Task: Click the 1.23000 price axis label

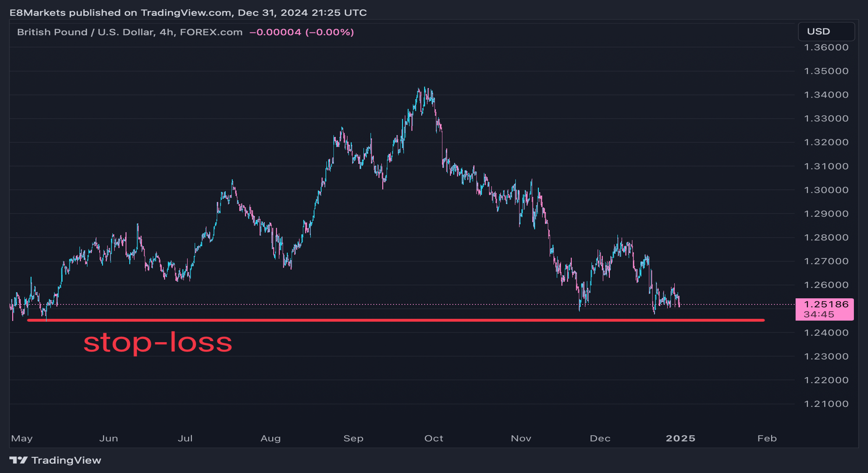Action: tap(826, 357)
